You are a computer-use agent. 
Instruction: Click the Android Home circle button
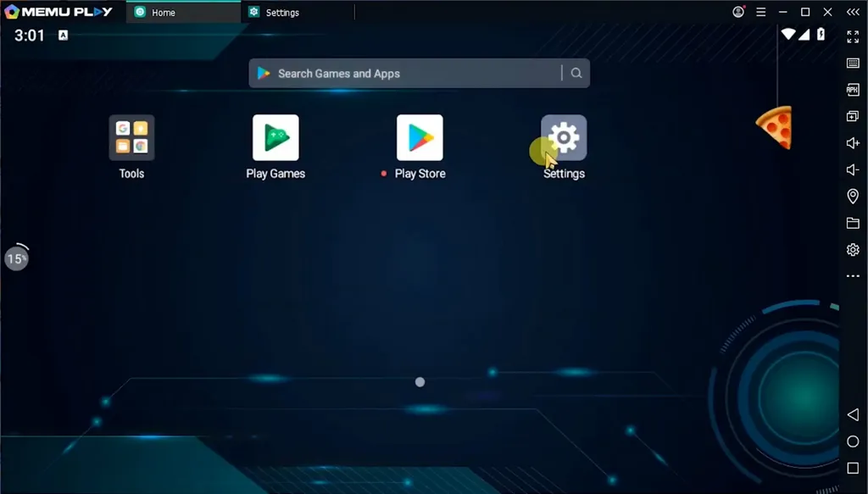[x=853, y=441]
